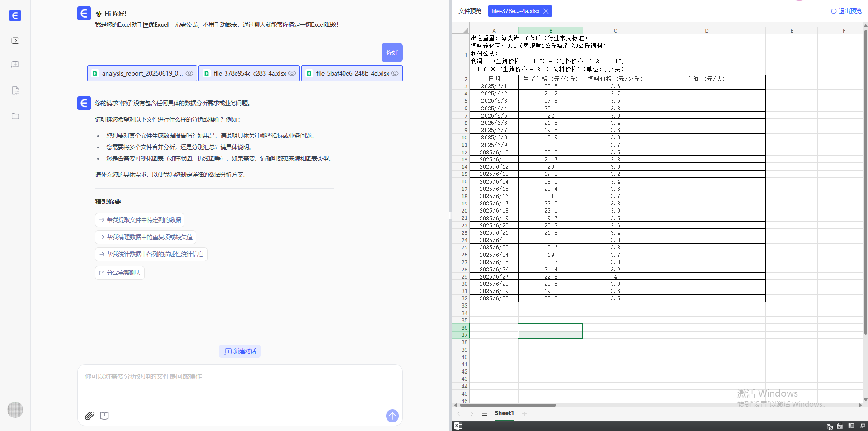This screenshot has height=431, width=868.
Task: Expand the sidebar panel icon below the logo
Action: [15, 40]
